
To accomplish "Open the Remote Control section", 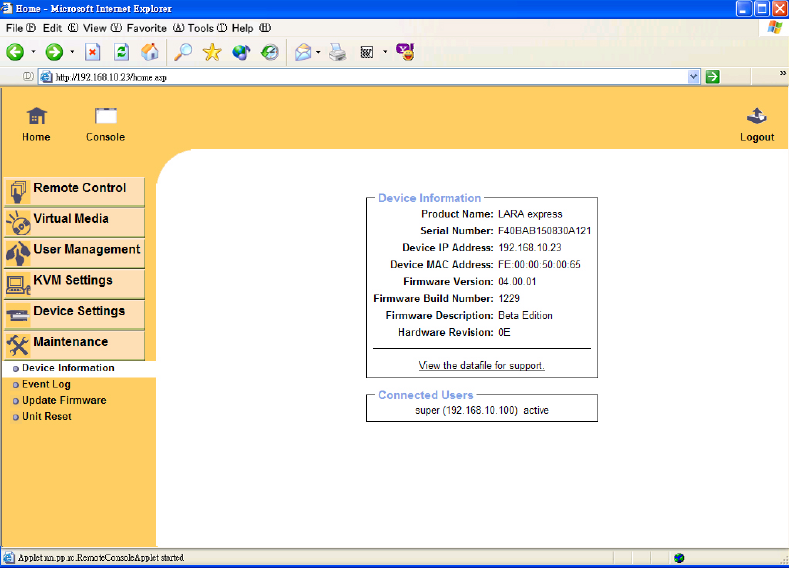I will pos(74,192).
